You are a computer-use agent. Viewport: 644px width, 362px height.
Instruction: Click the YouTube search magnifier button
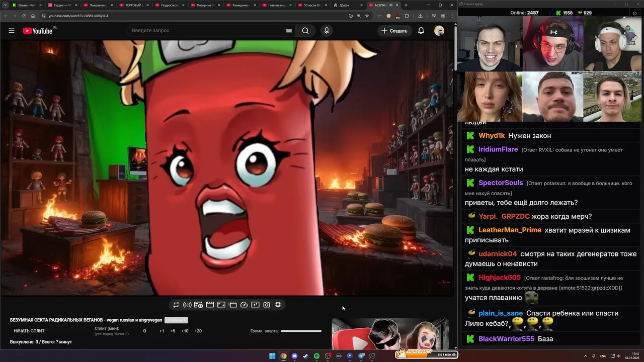[305, 31]
